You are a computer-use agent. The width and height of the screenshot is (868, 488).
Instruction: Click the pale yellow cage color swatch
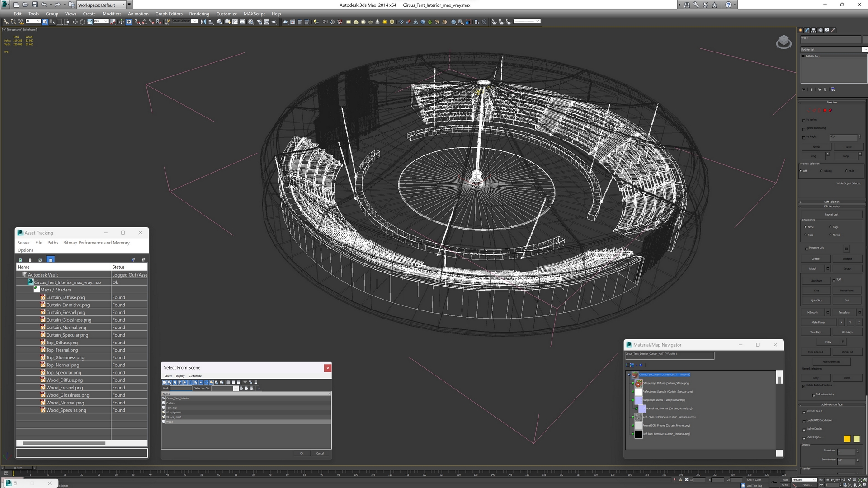click(x=856, y=439)
